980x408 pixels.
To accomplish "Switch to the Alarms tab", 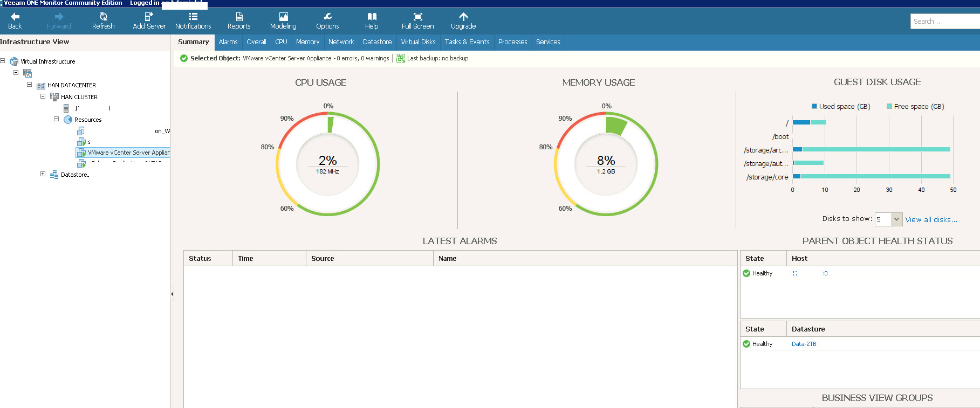I will click(228, 42).
